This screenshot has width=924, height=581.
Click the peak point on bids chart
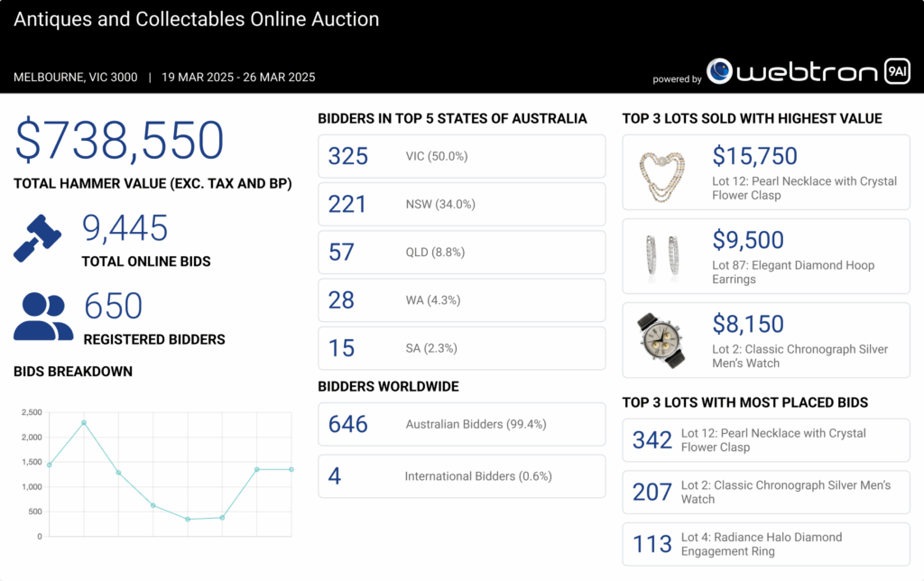coord(84,422)
